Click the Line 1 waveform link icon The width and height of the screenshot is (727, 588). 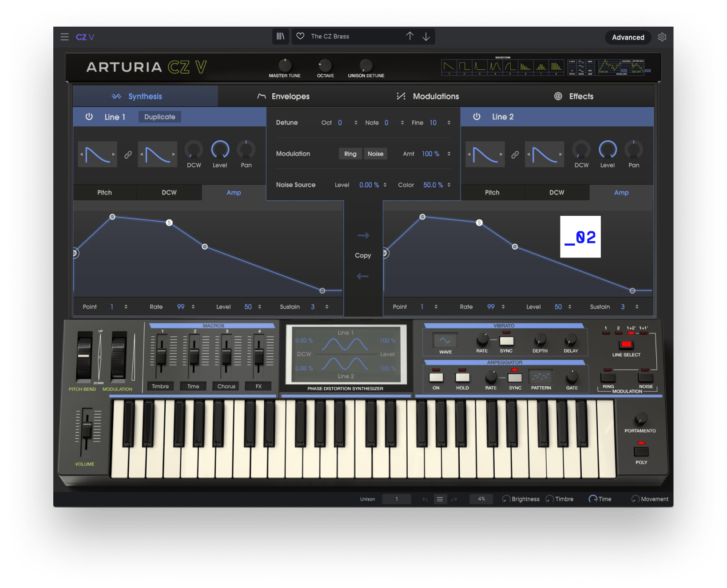pos(128,155)
